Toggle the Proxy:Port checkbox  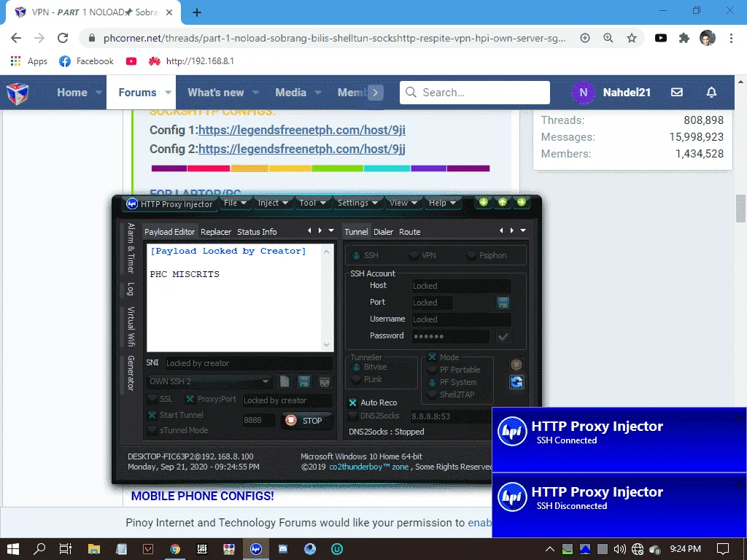[x=190, y=399]
